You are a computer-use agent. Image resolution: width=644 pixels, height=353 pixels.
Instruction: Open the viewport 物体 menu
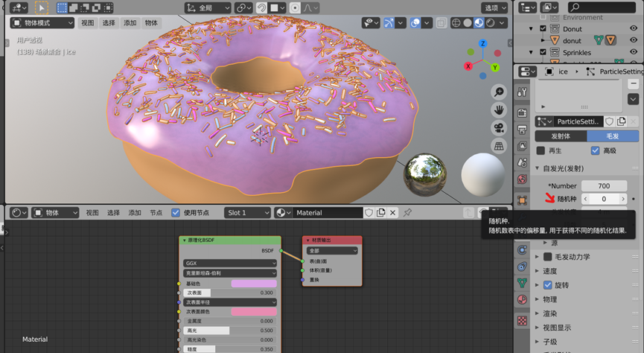pyautogui.click(x=151, y=23)
